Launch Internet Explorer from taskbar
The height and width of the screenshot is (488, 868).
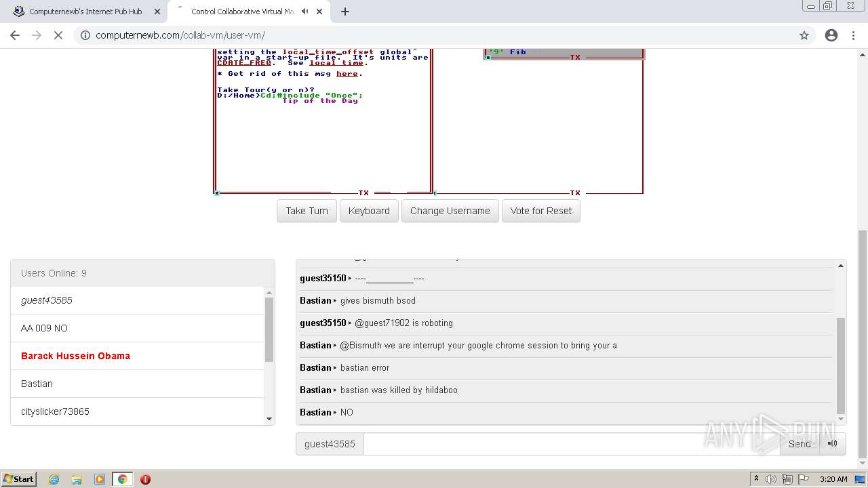point(54,479)
